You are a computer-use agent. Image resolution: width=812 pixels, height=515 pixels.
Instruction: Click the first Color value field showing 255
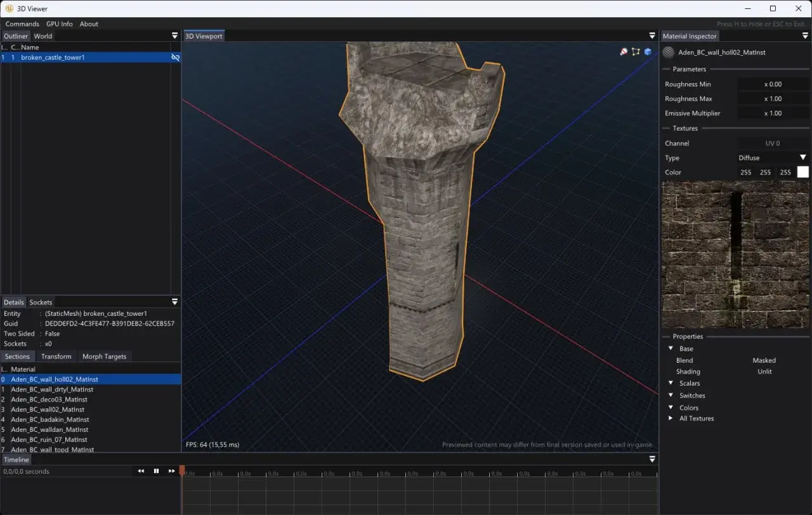pyautogui.click(x=746, y=172)
